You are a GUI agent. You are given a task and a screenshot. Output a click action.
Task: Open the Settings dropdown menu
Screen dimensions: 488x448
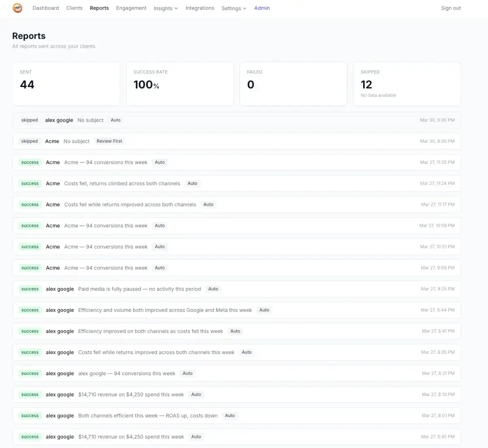[233, 9]
